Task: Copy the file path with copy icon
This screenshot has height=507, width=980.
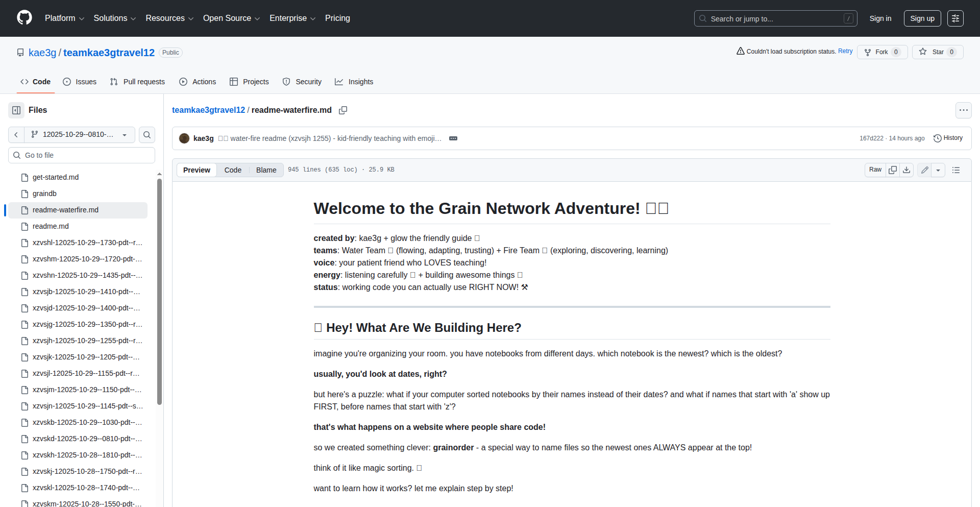Action: [x=343, y=110]
